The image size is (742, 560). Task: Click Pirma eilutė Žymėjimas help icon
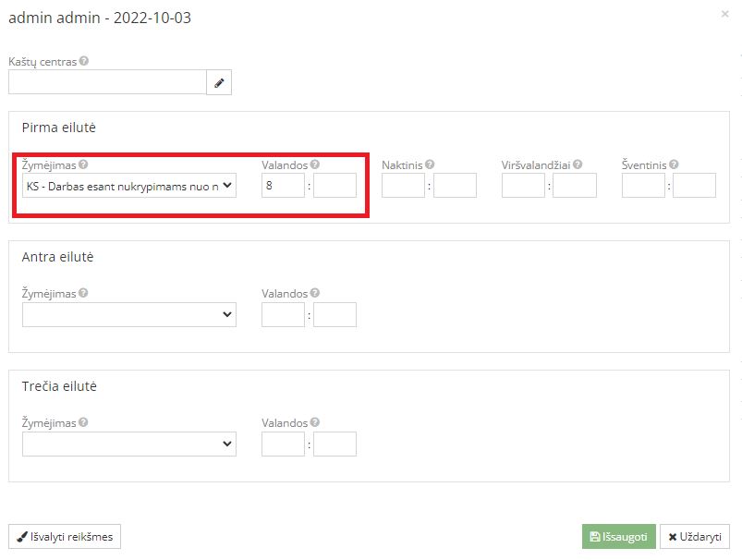(84, 164)
